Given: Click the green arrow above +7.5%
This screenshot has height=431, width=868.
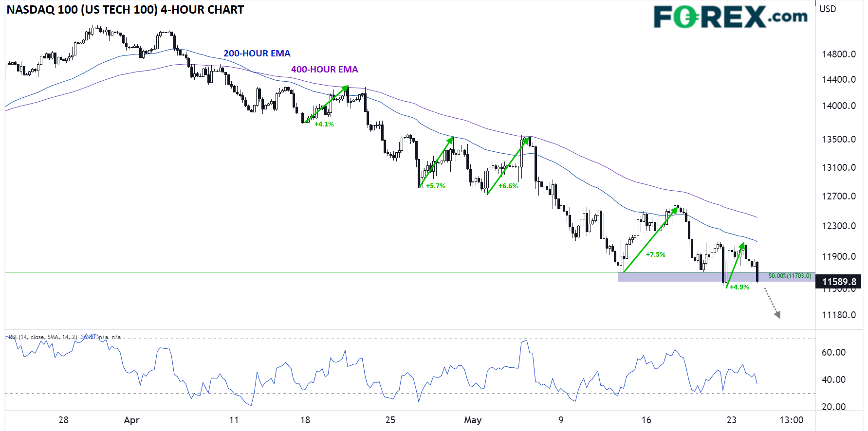Looking at the screenshot, I should coord(650,239).
